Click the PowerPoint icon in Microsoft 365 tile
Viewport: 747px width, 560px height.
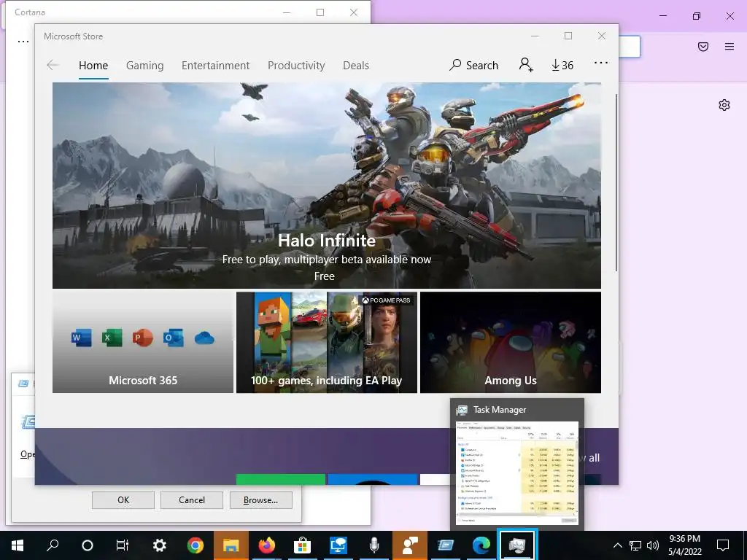(x=142, y=338)
